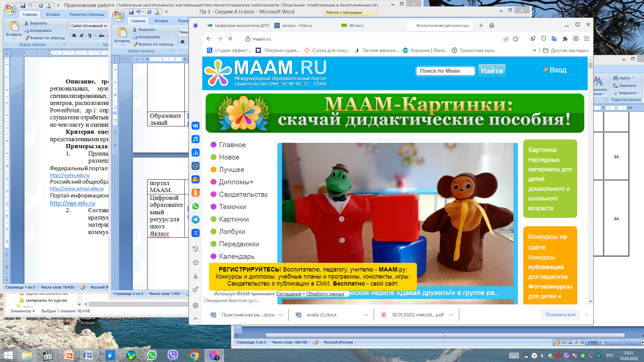The height and width of the screenshot is (362, 644).
Task: Switch to full screen reading view button
Action: (564, 342)
